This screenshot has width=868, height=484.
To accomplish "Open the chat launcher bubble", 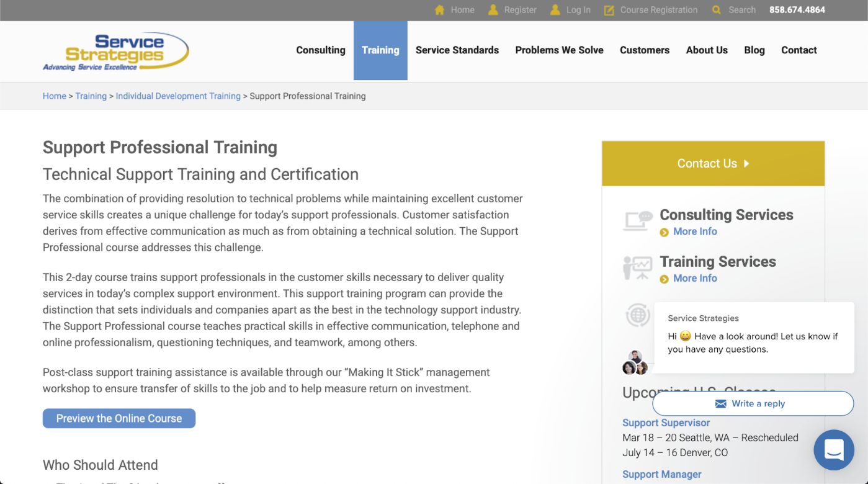I will pos(834,450).
